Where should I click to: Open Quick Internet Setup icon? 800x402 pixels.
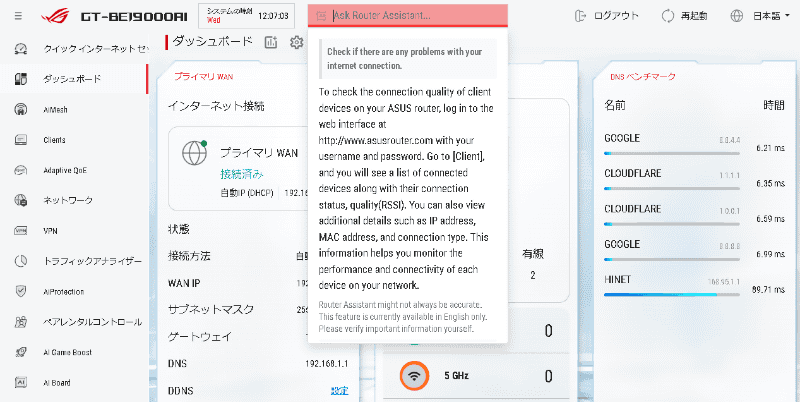point(20,49)
